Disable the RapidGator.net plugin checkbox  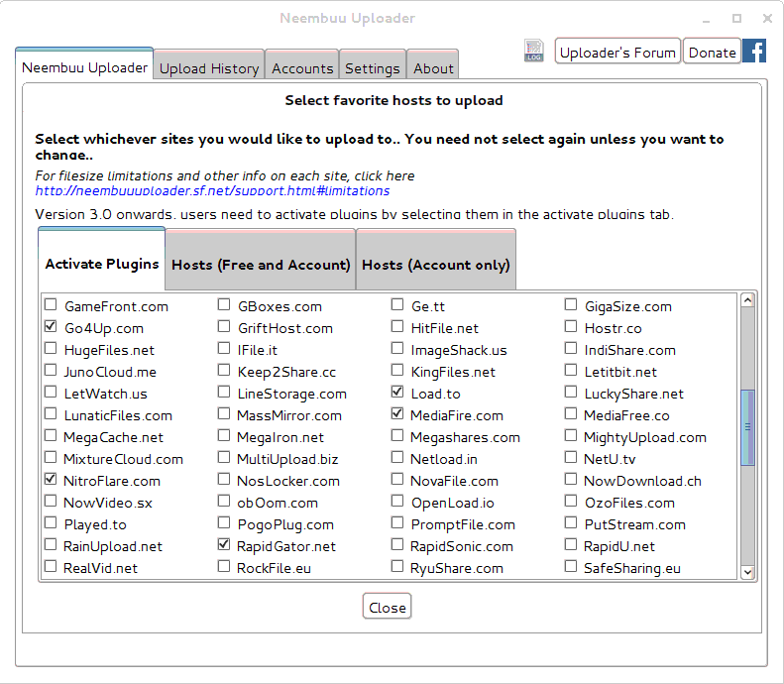pyautogui.click(x=224, y=545)
